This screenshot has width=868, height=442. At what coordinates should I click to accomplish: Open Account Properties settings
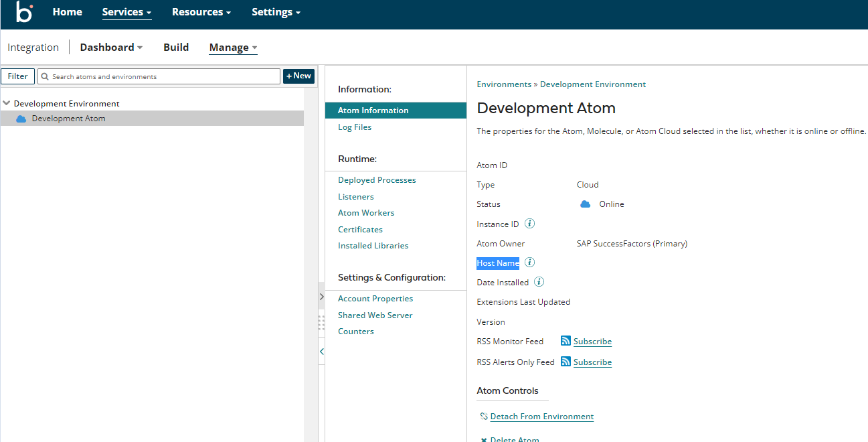pos(375,299)
